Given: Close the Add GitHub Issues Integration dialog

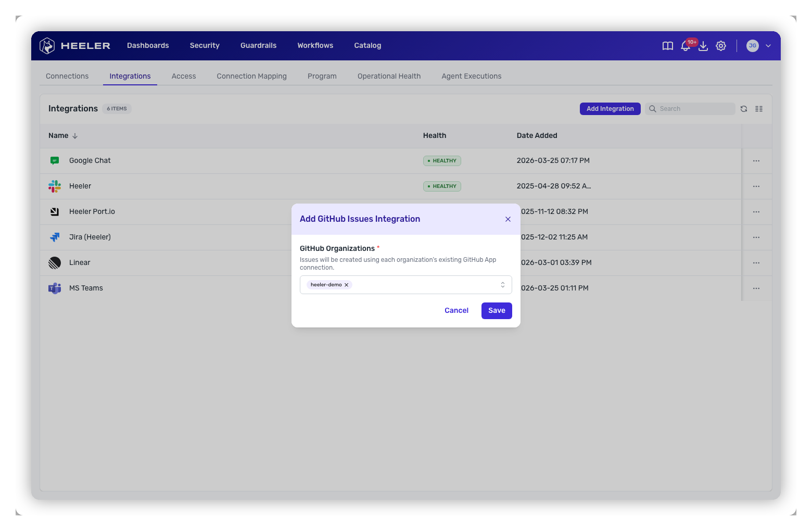Looking at the screenshot, I should coord(508,219).
